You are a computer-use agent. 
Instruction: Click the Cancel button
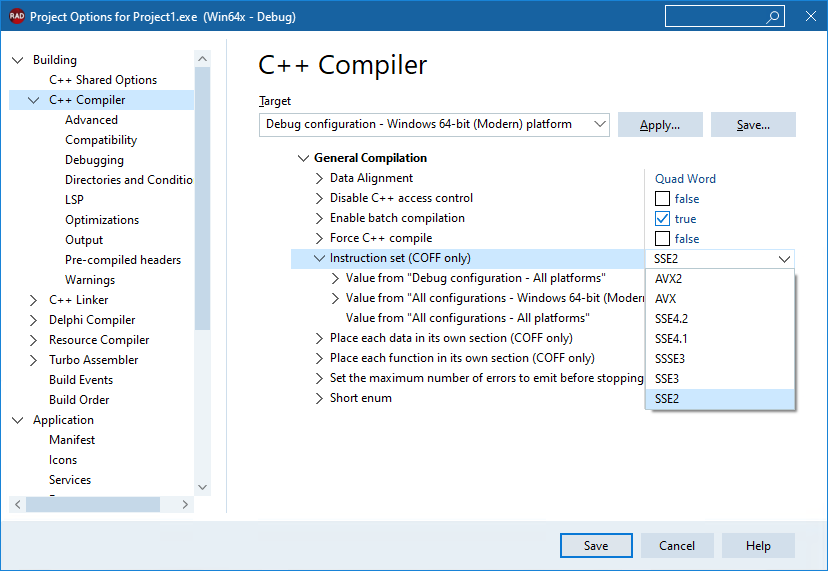(x=677, y=546)
